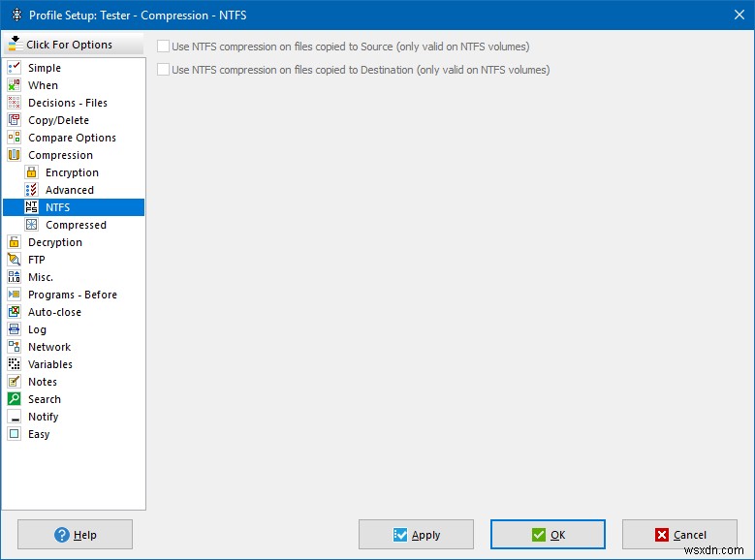Viewport: 755px width, 560px height.
Task: Open the Variables page
Action: 50,364
